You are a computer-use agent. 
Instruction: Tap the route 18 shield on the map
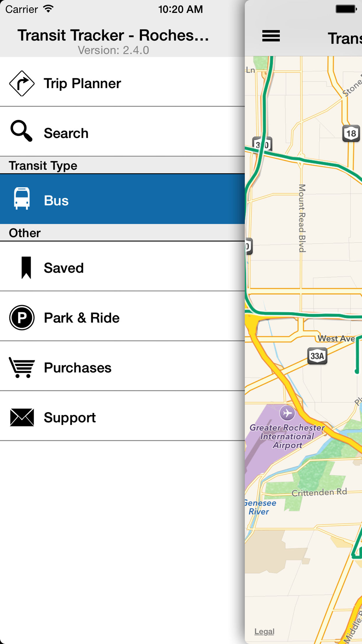351,133
